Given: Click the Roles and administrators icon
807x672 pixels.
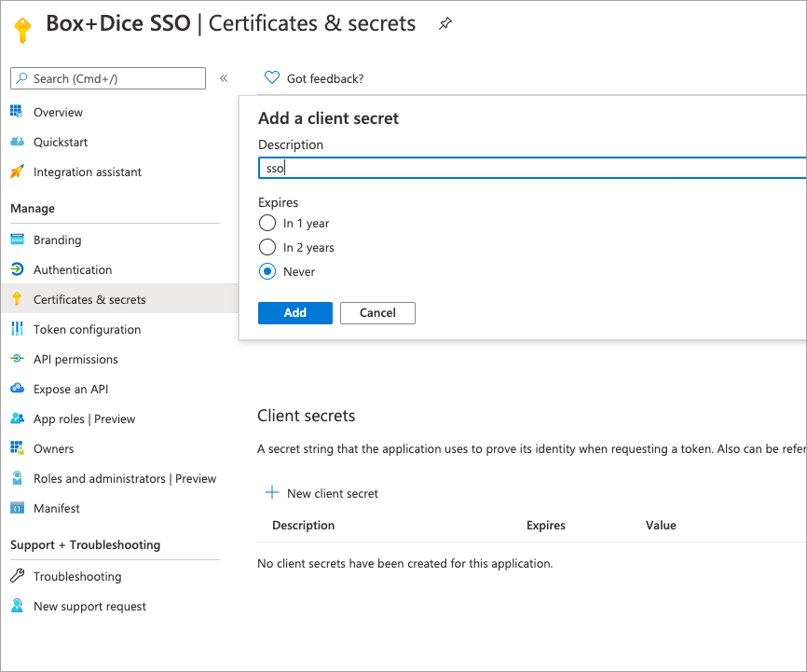Looking at the screenshot, I should click(17, 478).
